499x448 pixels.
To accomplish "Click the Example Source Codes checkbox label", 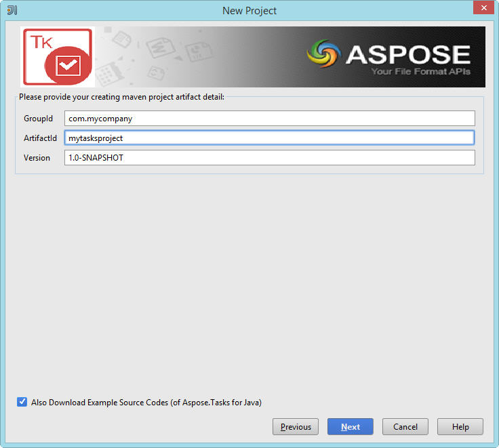I will (146, 403).
